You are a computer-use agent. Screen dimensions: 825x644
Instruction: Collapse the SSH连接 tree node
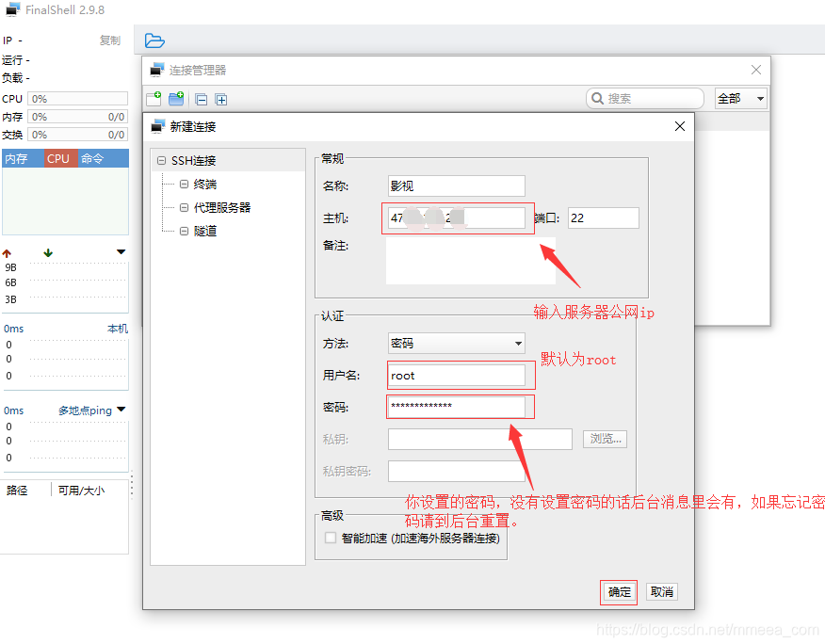click(x=162, y=161)
